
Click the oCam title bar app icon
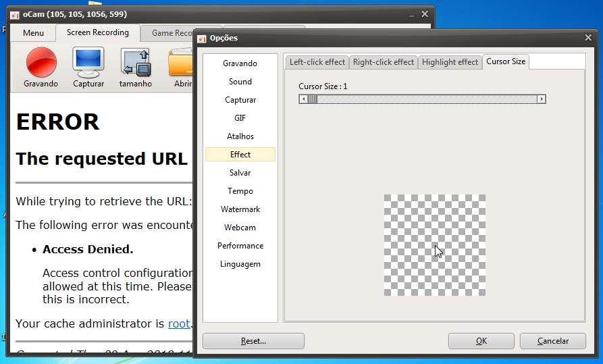tap(15, 15)
